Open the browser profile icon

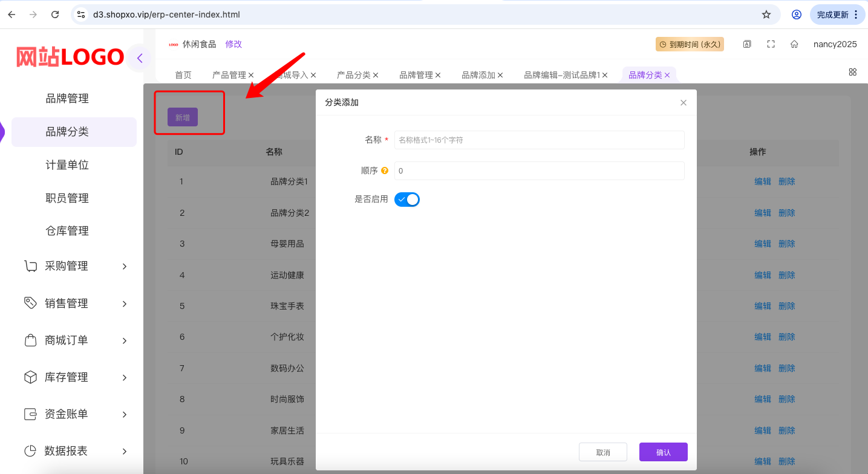[797, 15]
